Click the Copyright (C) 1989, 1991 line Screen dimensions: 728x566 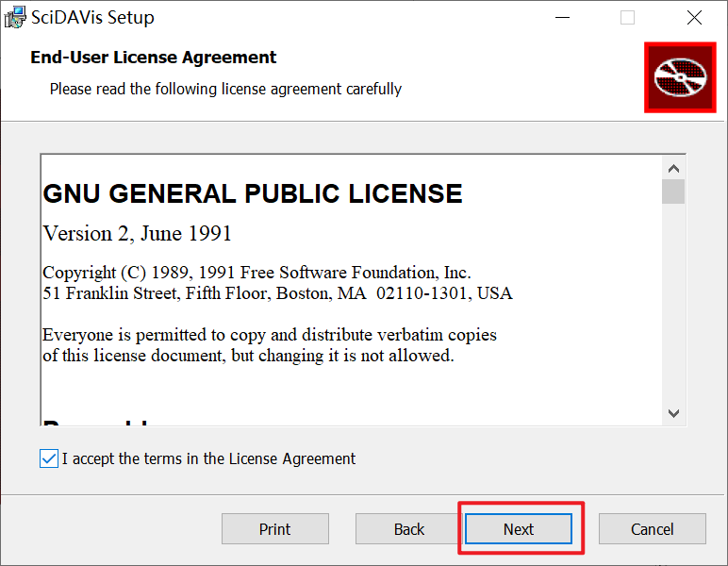coord(256,273)
